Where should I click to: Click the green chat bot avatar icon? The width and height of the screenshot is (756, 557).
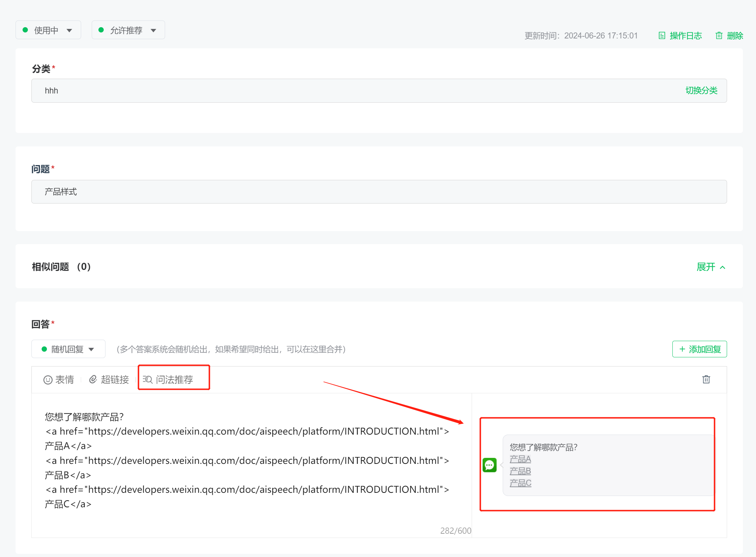point(490,465)
